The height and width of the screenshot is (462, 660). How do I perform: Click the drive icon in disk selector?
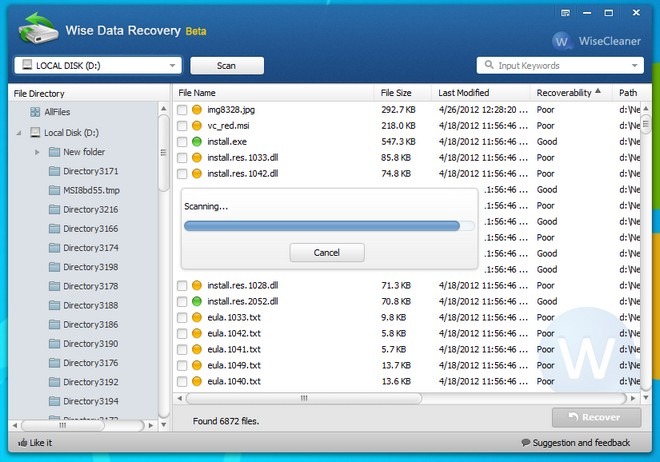coord(27,65)
